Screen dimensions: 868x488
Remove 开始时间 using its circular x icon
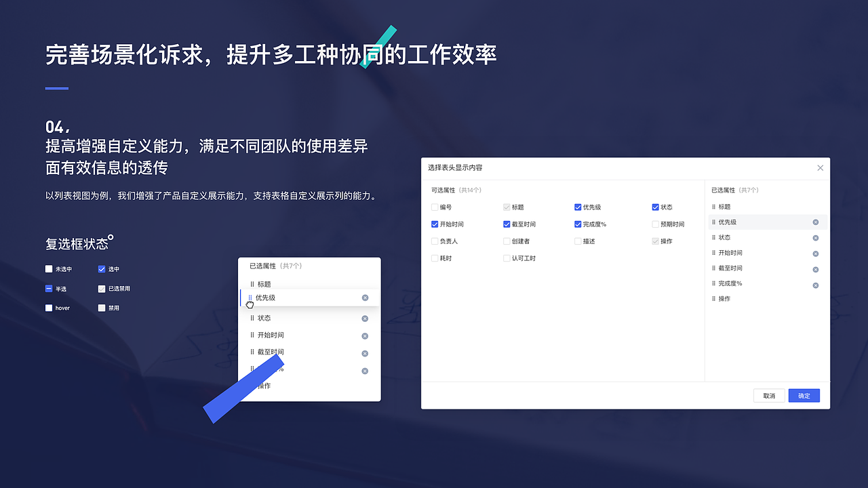815,253
